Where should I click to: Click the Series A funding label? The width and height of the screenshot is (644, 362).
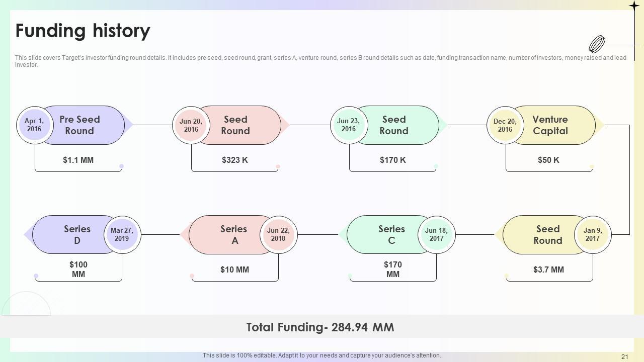coord(234,235)
